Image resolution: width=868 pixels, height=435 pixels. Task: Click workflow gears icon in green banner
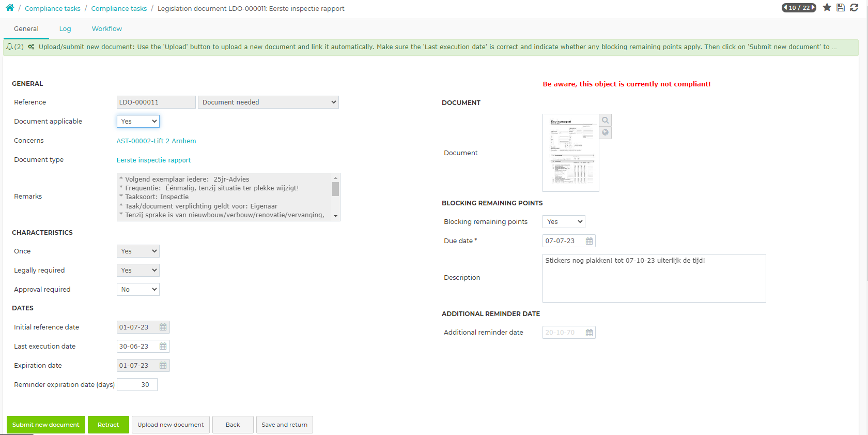click(31, 47)
